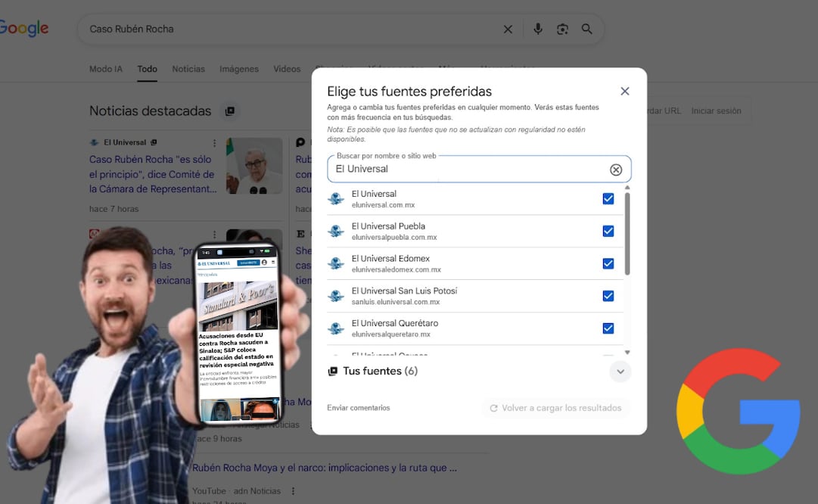Open article thumbnail of man with glasses
This screenshot has width=818, height=504.
[254, 166]
